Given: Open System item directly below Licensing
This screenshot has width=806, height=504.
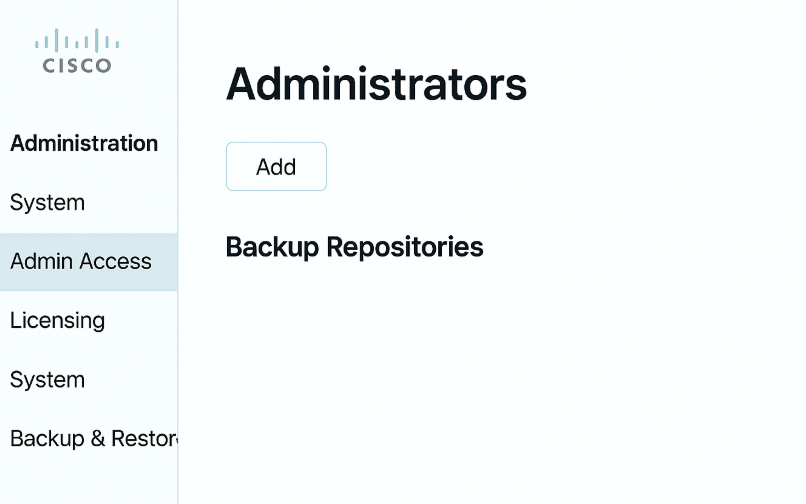Looking at the screenshot, I should click(47, 380).
